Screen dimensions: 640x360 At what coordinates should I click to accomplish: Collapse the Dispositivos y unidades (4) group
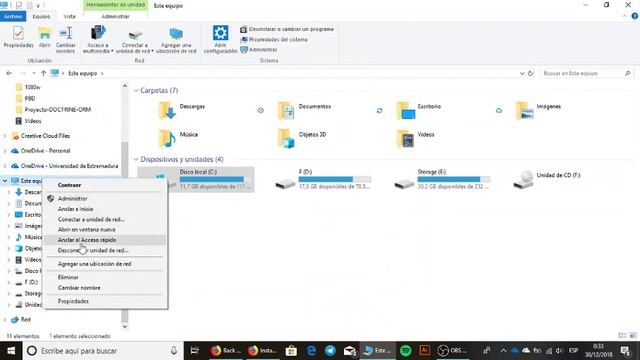136,159
